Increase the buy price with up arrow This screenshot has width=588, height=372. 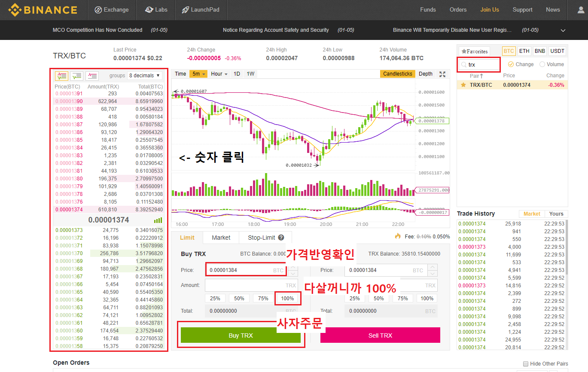293,267
